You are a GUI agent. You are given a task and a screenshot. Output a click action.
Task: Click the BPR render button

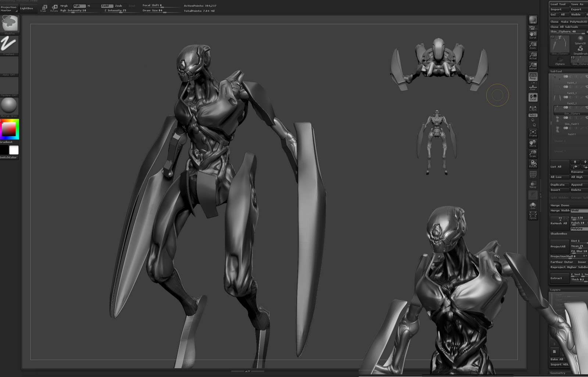pos(533,20)
